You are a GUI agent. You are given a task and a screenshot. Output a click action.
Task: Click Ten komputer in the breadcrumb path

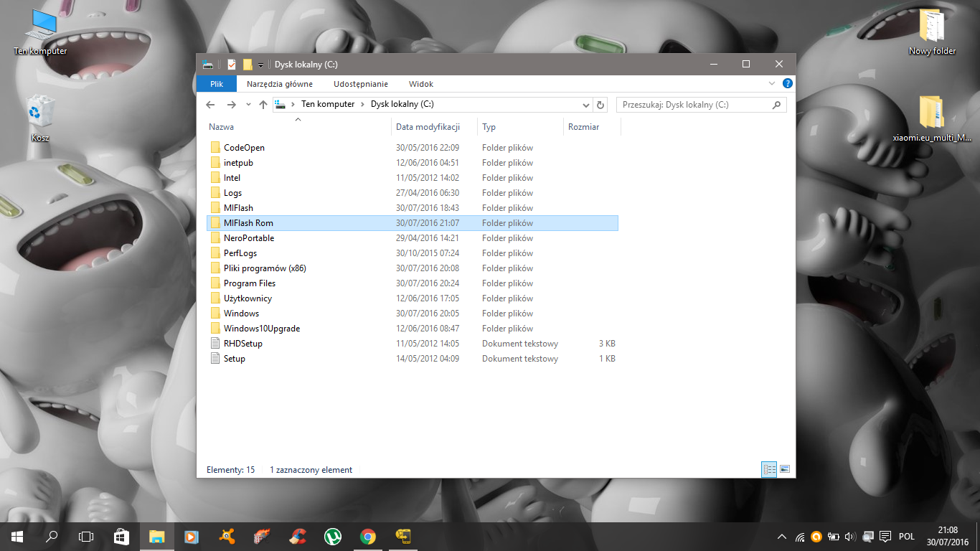[328, 105]
